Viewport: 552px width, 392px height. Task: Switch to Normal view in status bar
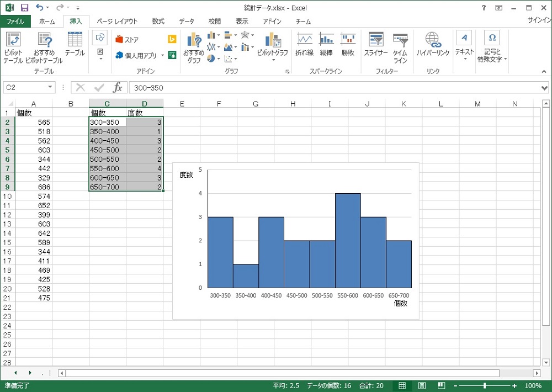pyautogui.click(x=402, y=386)
